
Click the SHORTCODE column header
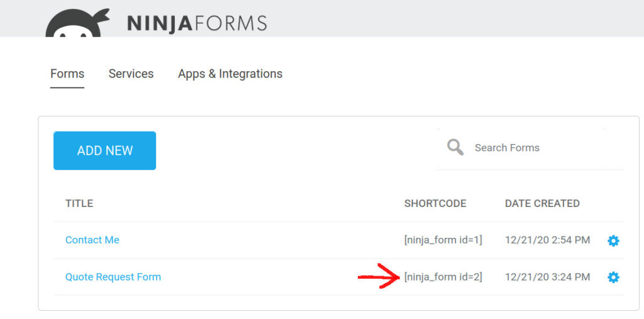[435, 203]
